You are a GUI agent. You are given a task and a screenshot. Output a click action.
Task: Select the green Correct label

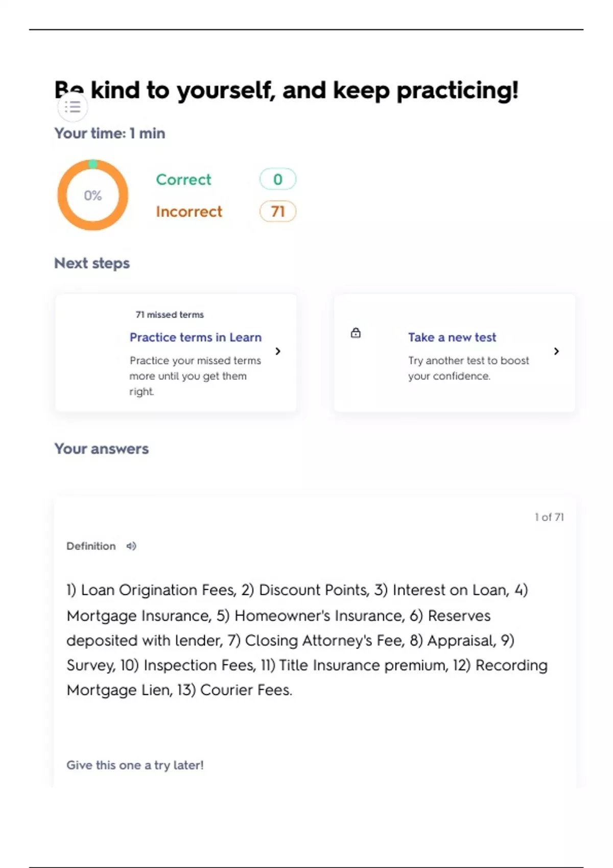pos(183,180)
